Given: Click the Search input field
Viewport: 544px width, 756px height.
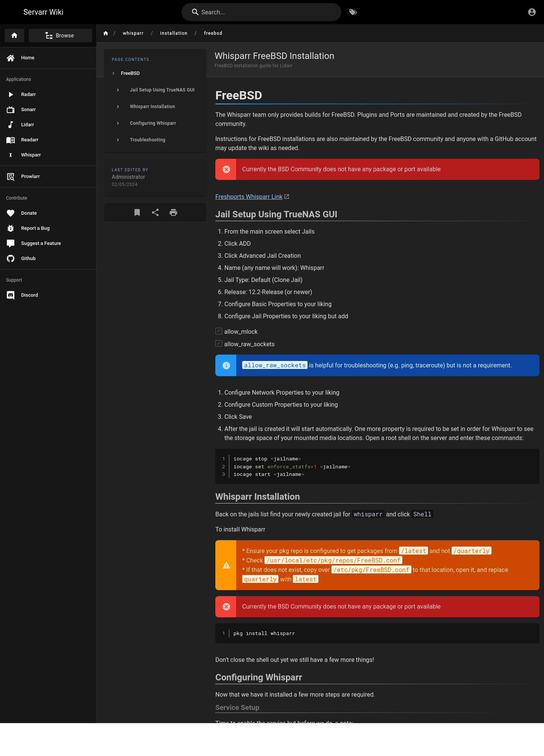Looking at the screenshot, I should point(261,12).
